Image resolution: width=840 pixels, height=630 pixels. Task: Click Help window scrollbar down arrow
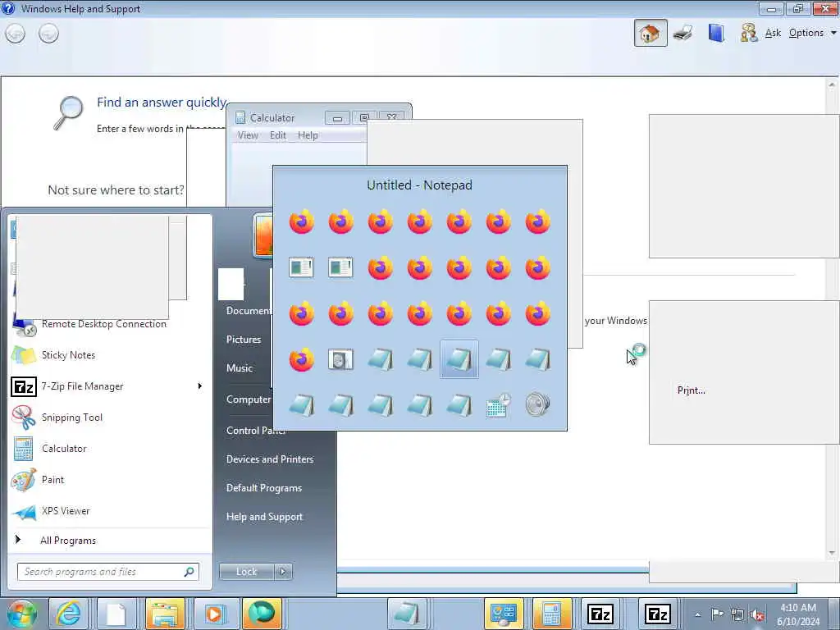pyautogui.click(x=832, y=552)
